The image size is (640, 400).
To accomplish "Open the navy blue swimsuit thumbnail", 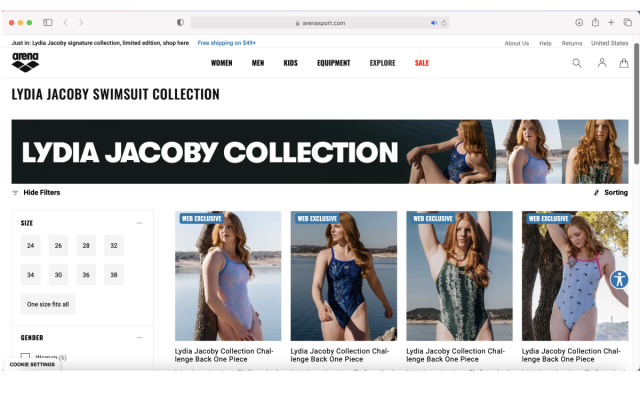I will coord(344,276).
